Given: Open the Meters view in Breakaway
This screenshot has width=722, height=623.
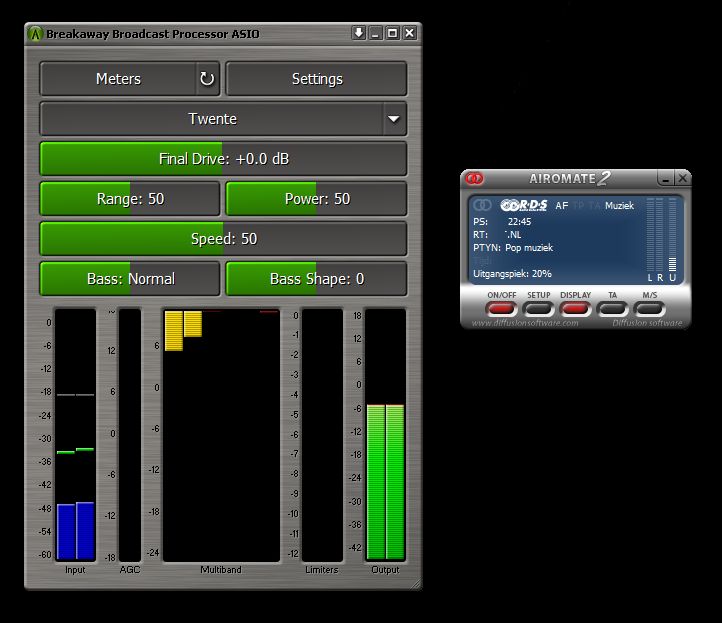Looking at the screenshot, I should 118,79.
